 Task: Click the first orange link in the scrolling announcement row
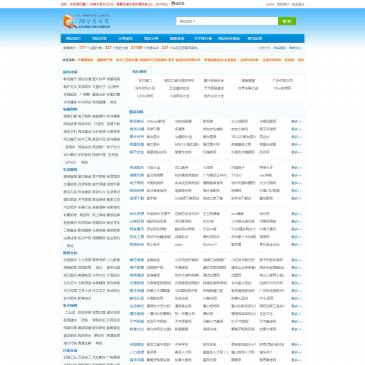pyautogui.click(x=86, y=60)
